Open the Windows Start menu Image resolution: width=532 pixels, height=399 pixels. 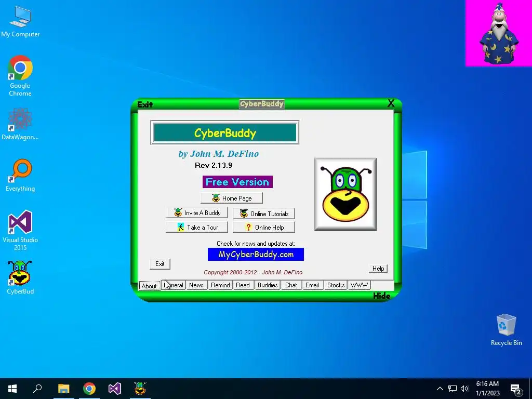coord(12,389)
